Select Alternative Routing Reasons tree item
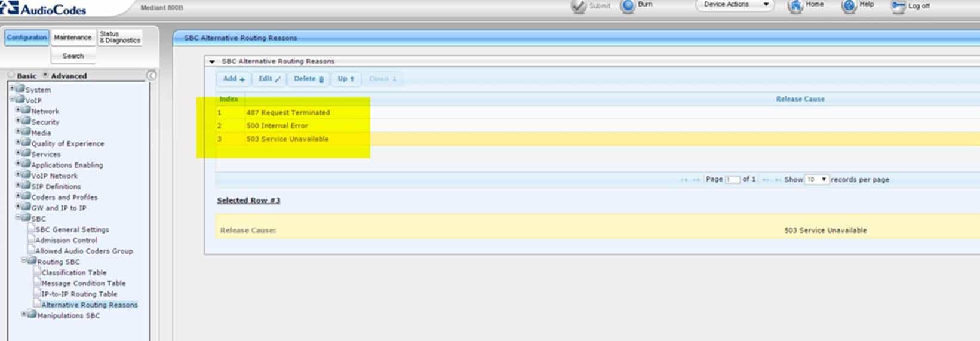This screenshot has height=341, width=980. click(x=90, y=305)
